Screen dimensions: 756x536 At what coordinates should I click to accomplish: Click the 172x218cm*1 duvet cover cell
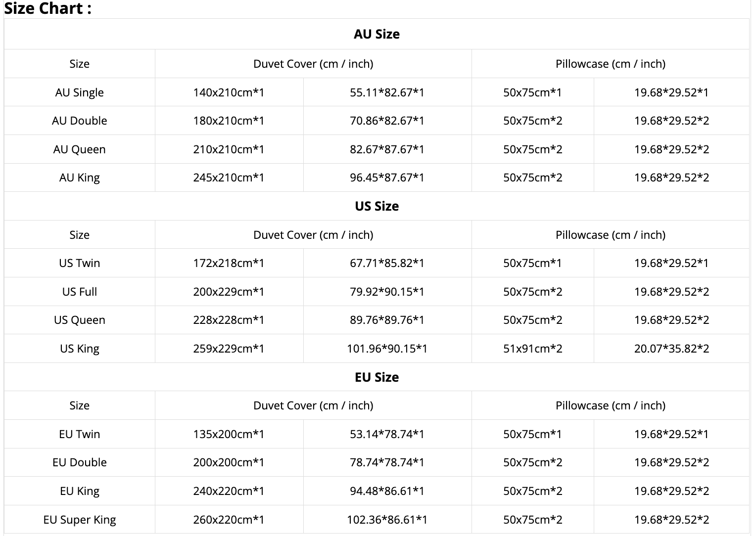click(229, 263)
